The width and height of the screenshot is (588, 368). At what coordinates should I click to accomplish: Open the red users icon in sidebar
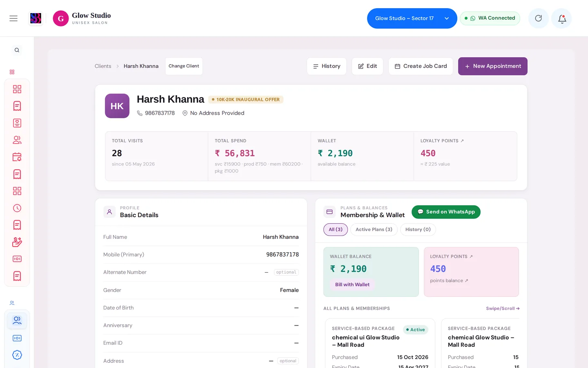[x=17, y=140]
